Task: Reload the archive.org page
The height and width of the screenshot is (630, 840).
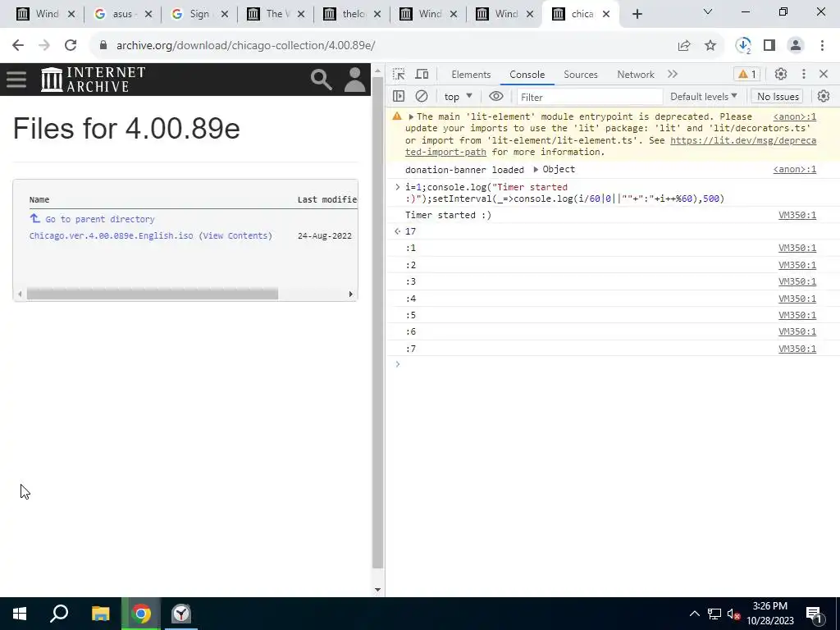Action: pos(71,46)
